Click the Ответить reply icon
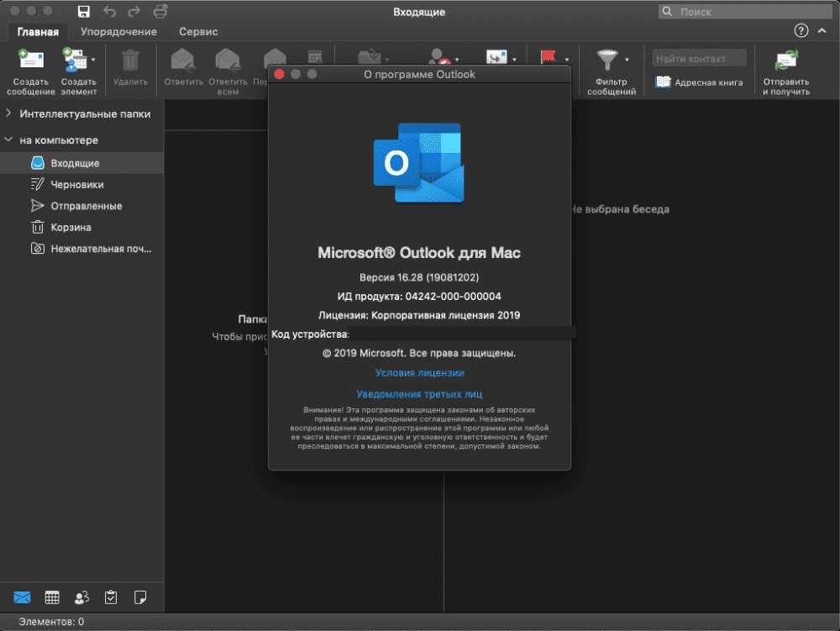 point(182,60)
